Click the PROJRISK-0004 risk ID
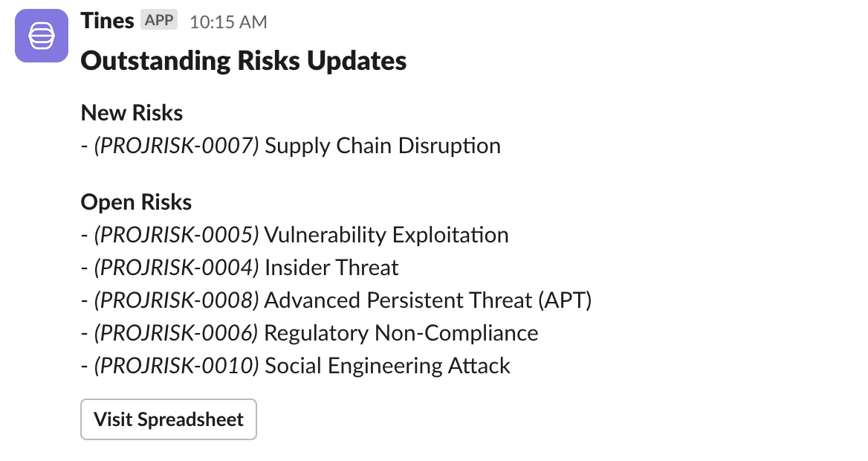Viewport: 868px width, 461px height. pyautogui.click(x=176, y=268)
